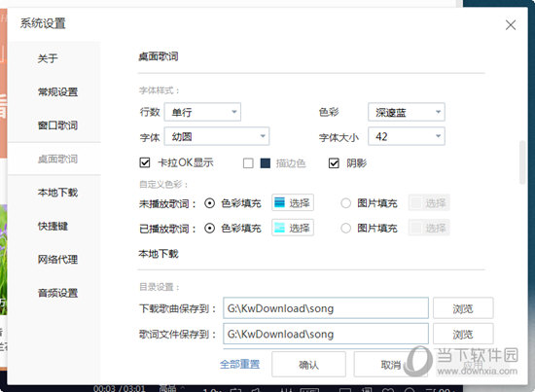This screenshot has width=535, height=392.
Task: Open color picker for 未播放歌词 色彩填充
Action: 293,203
